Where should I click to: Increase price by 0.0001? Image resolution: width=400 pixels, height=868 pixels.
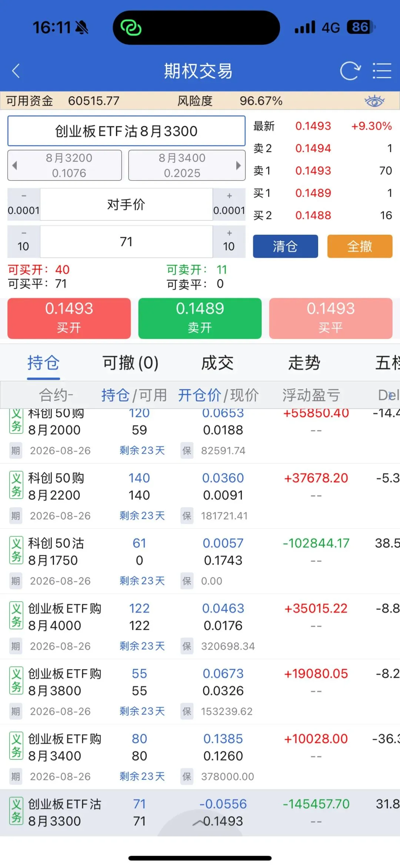point(229,204)
